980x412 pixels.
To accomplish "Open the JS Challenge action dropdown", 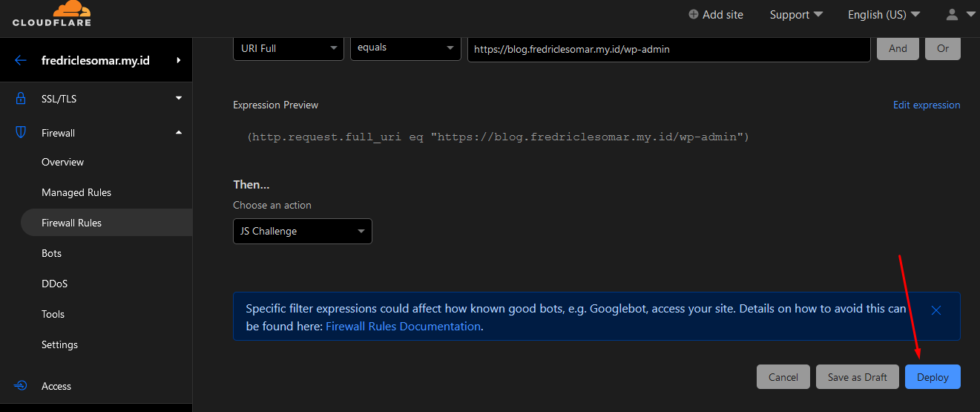I will coord(302,231).
